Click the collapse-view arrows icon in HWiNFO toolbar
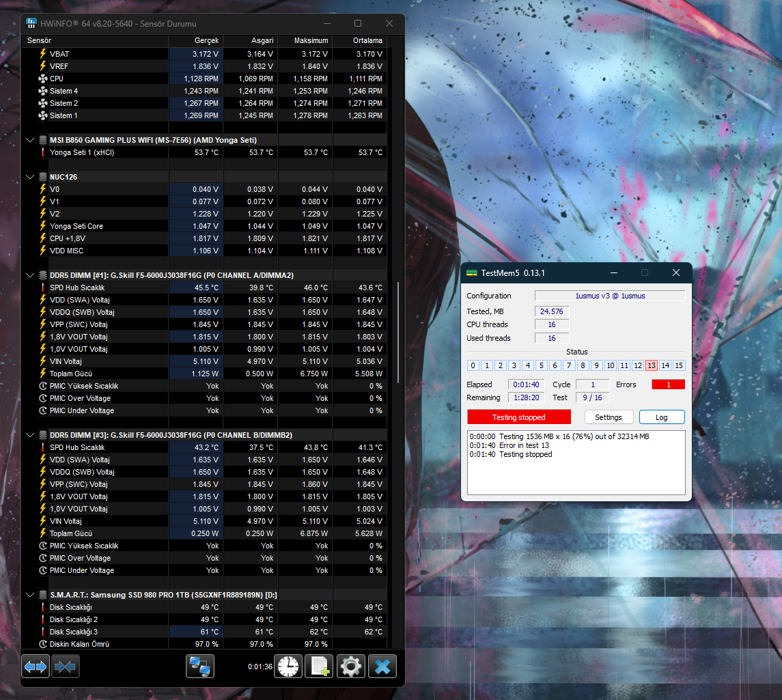The image size is (782, 700). point(66,666)
